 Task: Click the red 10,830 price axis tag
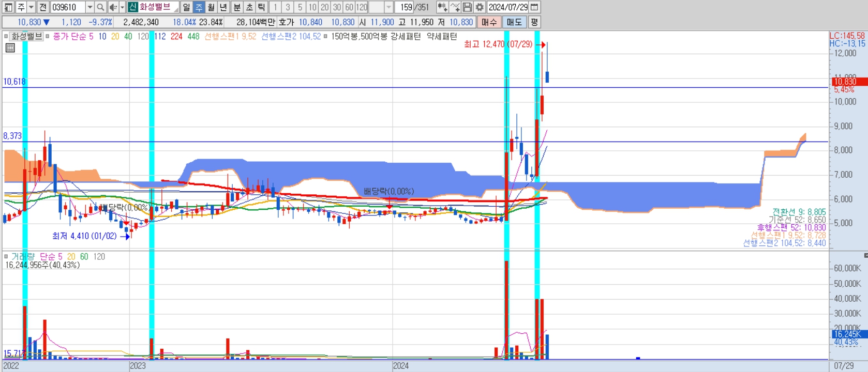click(x=849, y=82)
